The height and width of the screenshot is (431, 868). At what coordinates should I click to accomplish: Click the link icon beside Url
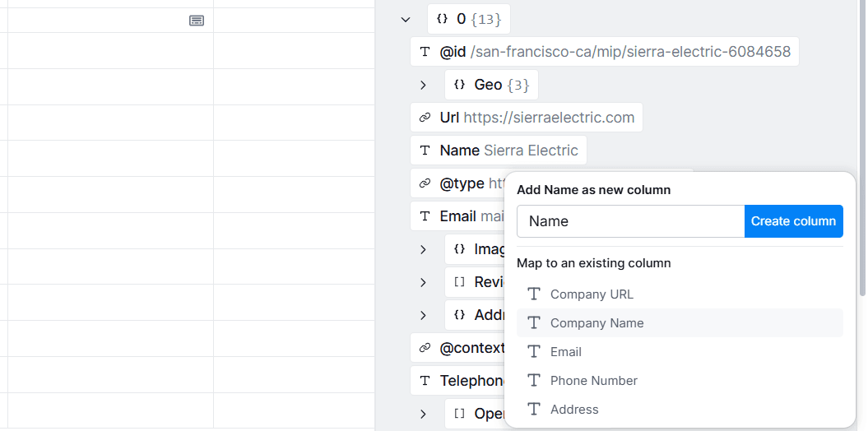(425, 118)
